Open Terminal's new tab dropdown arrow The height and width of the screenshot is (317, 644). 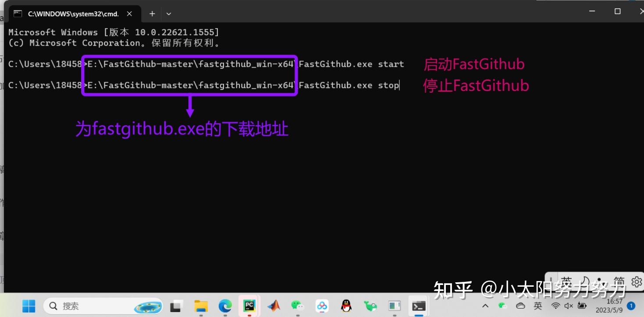[x=168, y=14]
